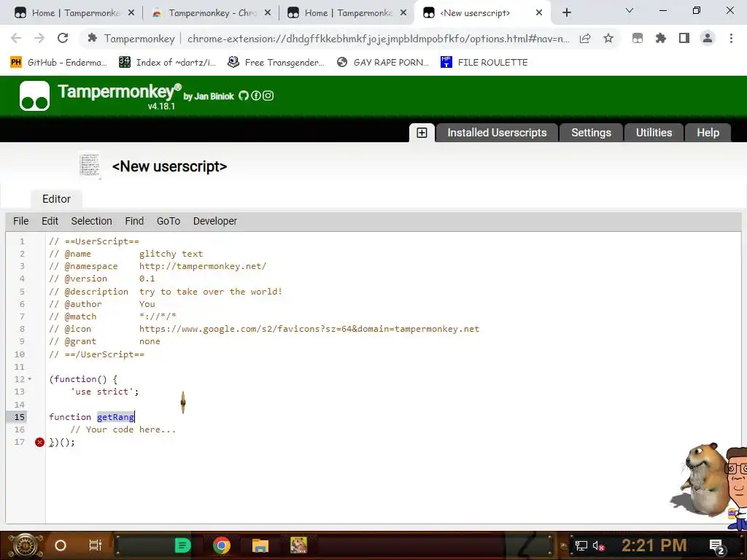Open the notification center icon
The height and width of the screenshot is (560, 747).
[x=717, y=547]
